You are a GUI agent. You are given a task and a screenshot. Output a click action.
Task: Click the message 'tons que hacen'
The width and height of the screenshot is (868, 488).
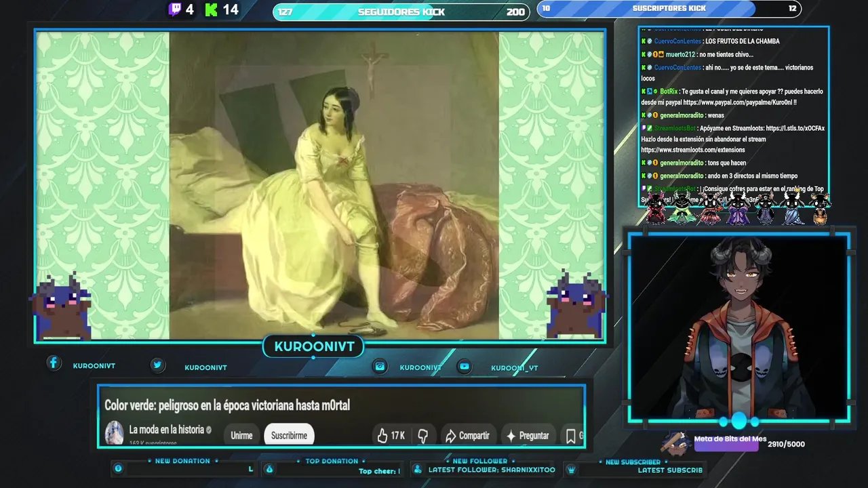(x=726, y=163)
